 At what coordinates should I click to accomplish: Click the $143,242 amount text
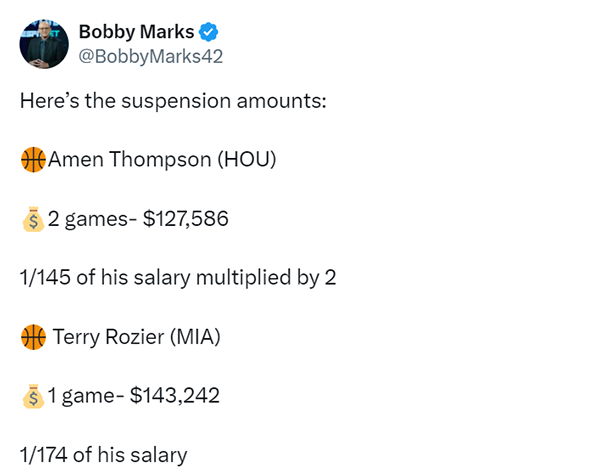coord(175,396)
